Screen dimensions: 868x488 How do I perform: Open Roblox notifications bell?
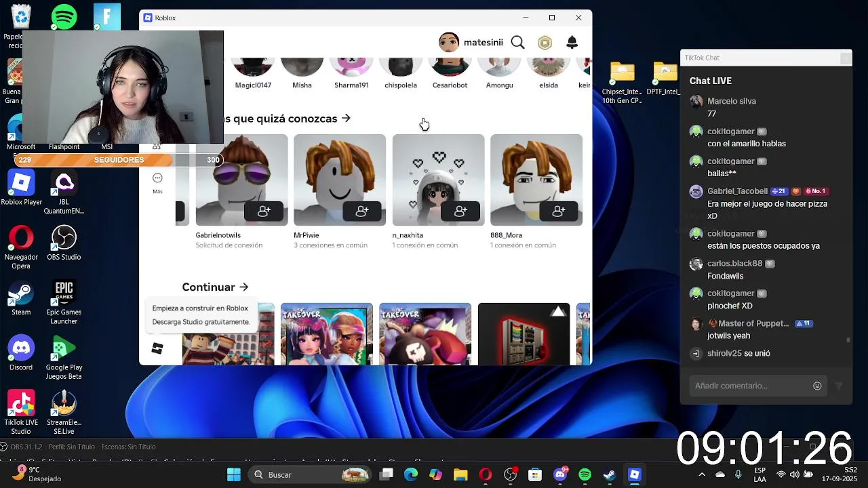pos(572,43)
